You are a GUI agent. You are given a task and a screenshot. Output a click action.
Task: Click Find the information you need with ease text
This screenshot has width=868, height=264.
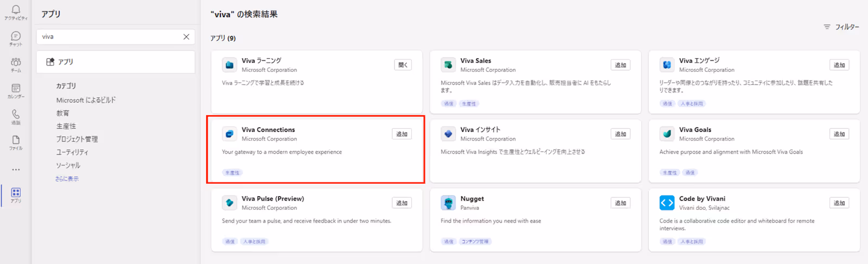491,221
